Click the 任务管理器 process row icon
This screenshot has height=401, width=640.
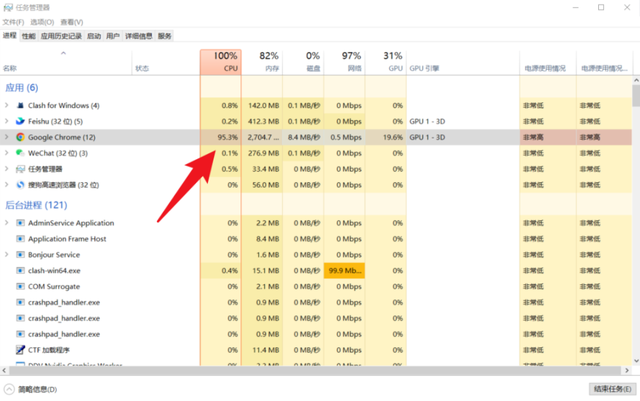point(20,169)
